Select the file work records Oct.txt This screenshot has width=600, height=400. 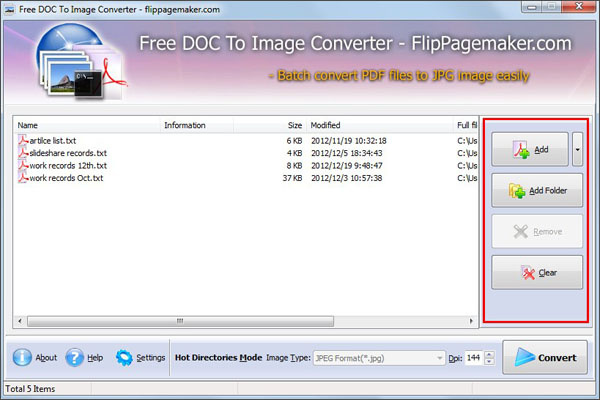tap(66, 178)
